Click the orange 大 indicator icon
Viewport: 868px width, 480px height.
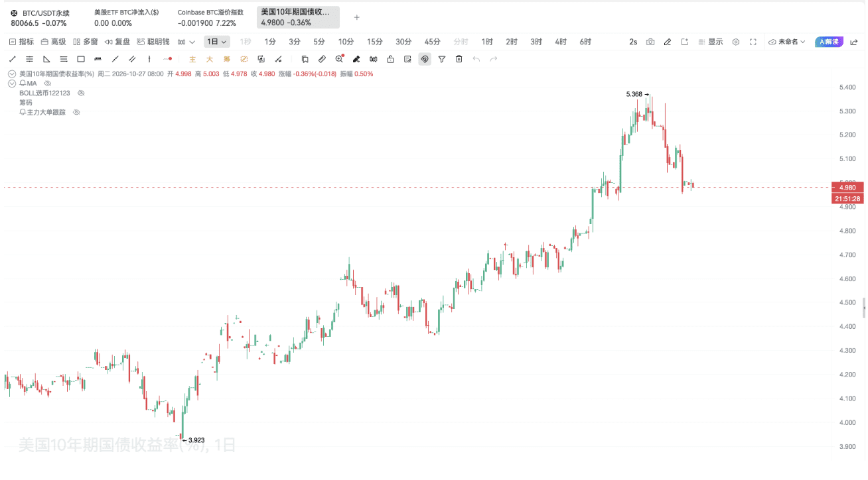tap(210, 59)
